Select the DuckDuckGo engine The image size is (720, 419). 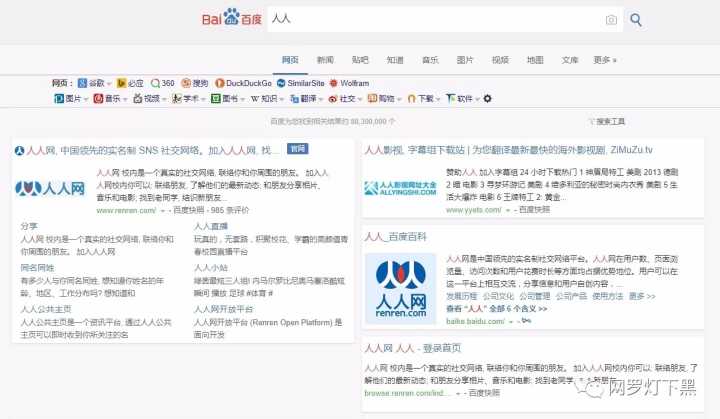(x=243, y=83)
